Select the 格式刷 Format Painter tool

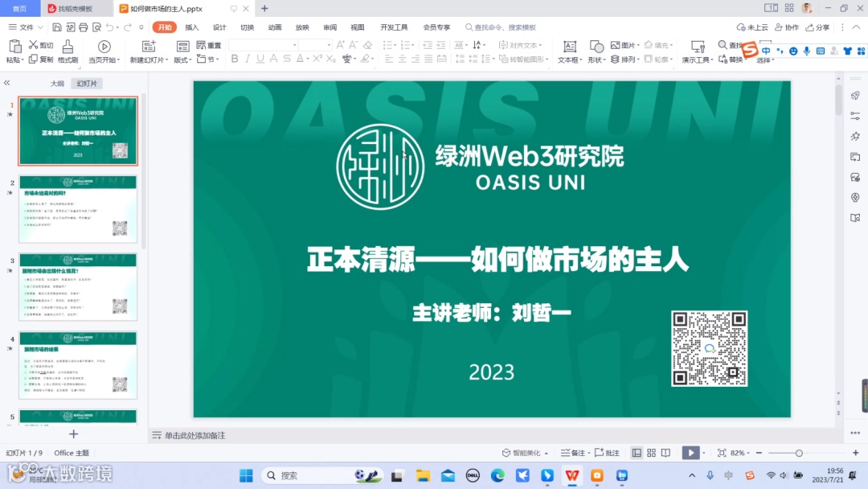pyautogui.click(x=68, y=51)
